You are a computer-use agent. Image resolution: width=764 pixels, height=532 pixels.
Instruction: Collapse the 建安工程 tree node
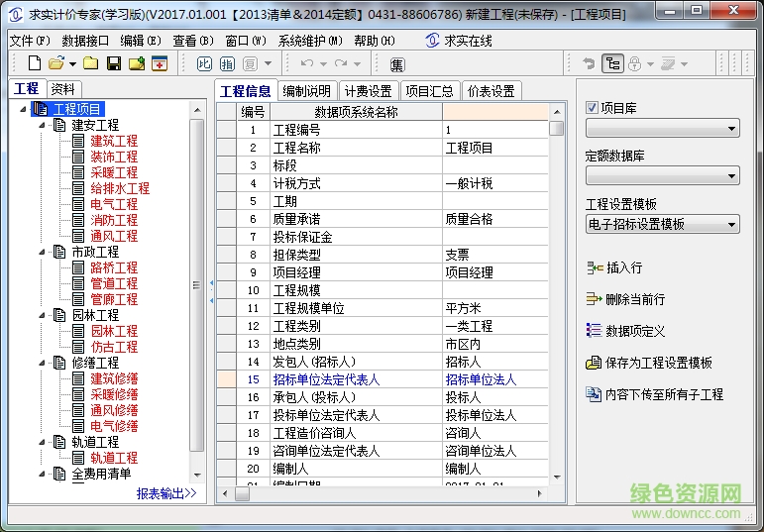click(42, 125)
